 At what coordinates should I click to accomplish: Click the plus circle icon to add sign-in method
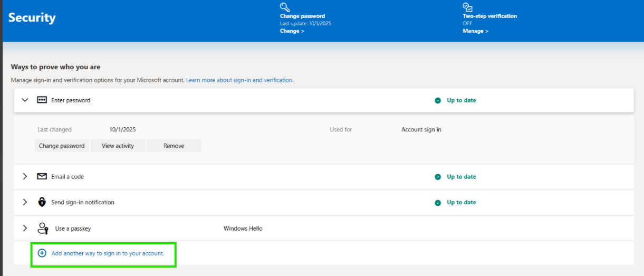[x=42, y=253]
